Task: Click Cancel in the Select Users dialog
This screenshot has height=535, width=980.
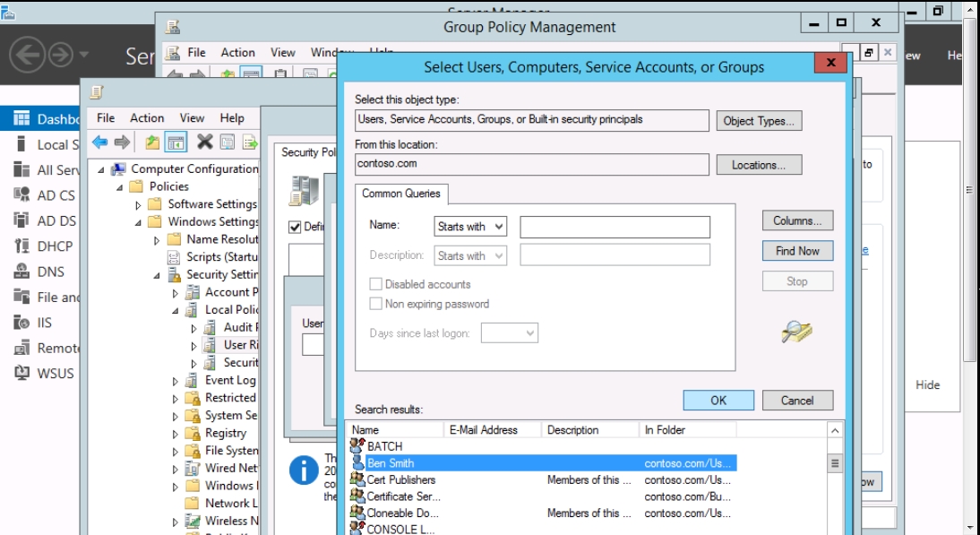Action: (797, 401)
